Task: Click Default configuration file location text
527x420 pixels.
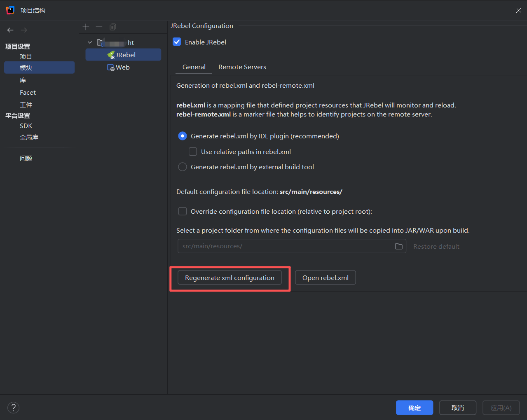Action: [x=259, y=191]
